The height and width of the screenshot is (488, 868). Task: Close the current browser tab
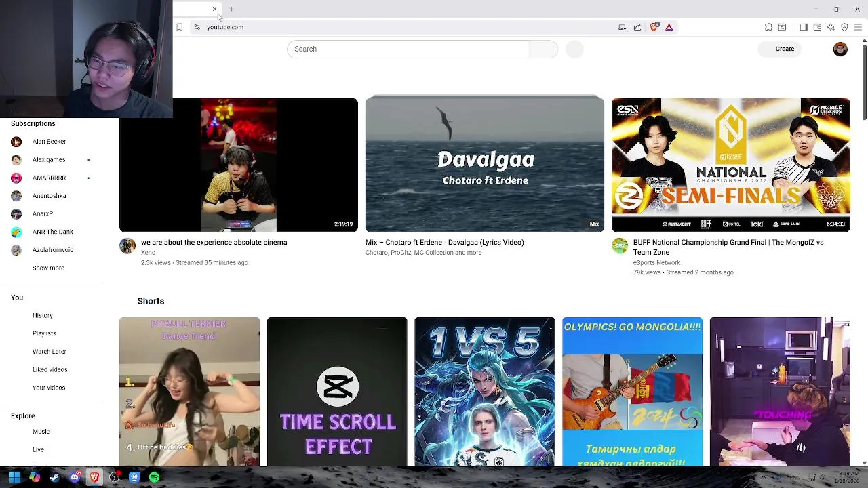(x=214, y=9)
